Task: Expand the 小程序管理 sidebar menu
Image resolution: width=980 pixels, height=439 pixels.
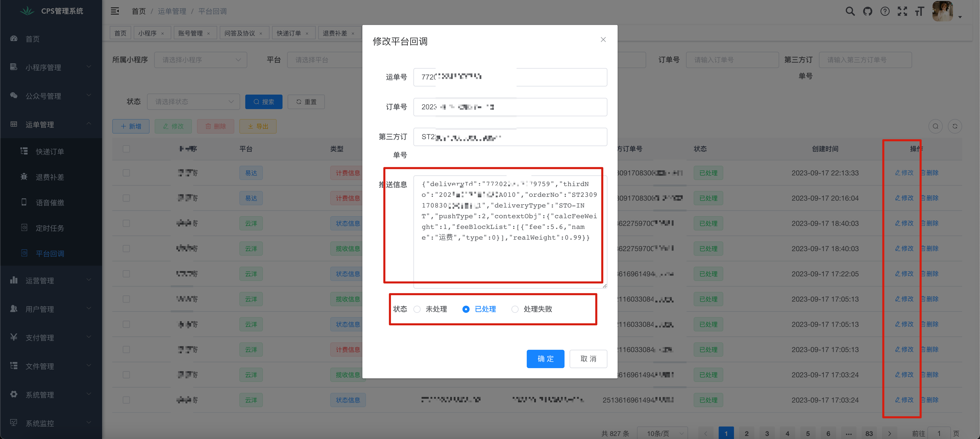Action: (51, 67)
